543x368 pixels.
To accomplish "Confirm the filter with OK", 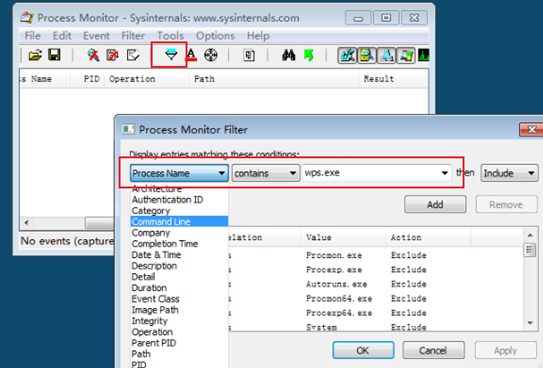I will (363, 350).
